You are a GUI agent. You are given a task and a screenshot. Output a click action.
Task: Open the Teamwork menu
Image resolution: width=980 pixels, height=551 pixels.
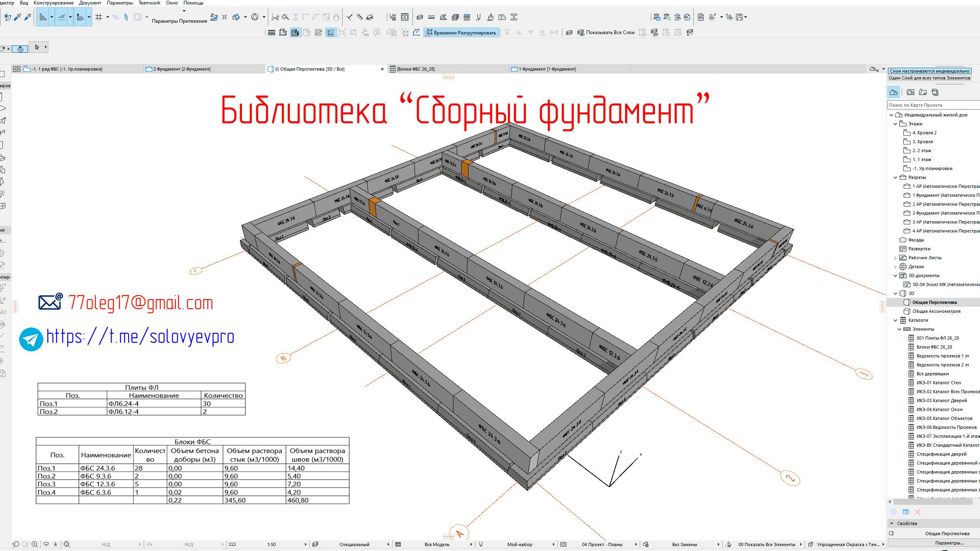click(149, 3)
